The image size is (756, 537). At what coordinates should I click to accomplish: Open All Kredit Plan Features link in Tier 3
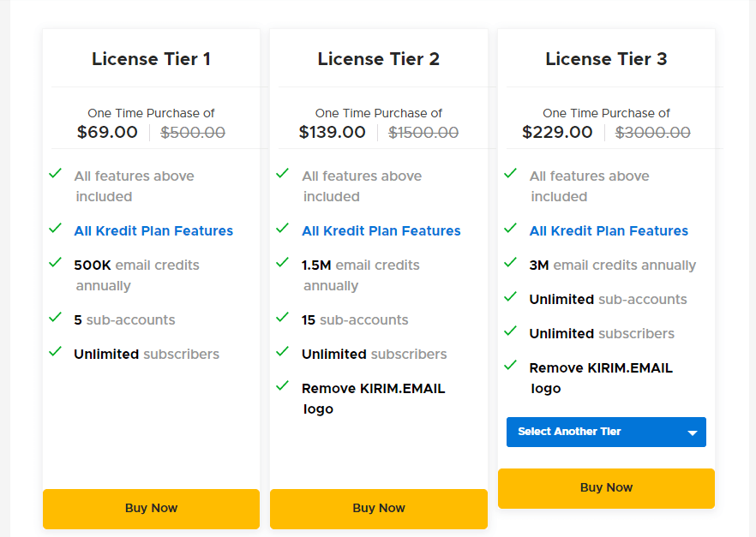tap(609, 231)
